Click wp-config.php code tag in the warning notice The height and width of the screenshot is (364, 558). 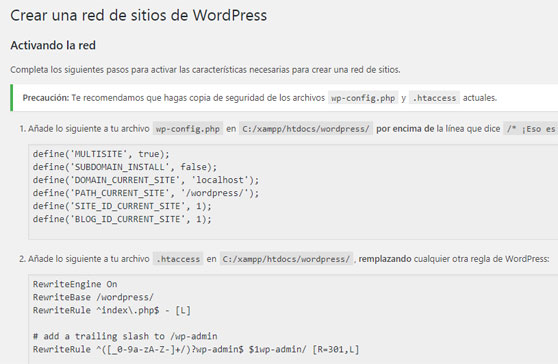[363, 98]
